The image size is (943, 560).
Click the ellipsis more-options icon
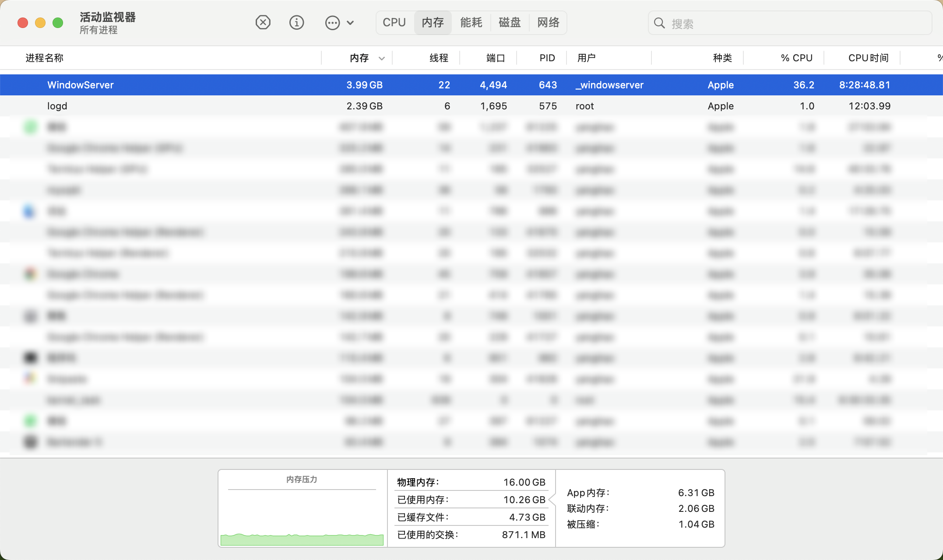coord(332,23)
